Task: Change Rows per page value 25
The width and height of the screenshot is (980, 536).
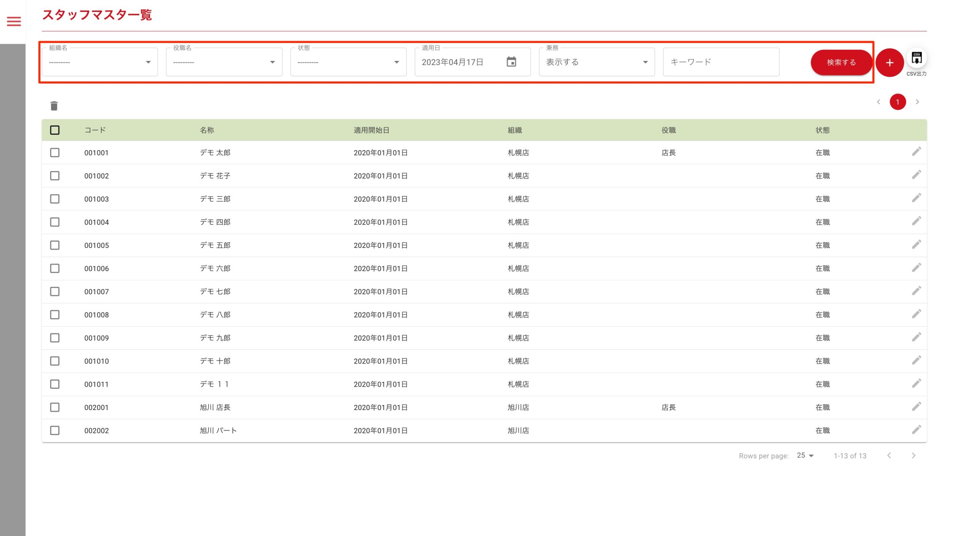Action: (x=805, y=456)
